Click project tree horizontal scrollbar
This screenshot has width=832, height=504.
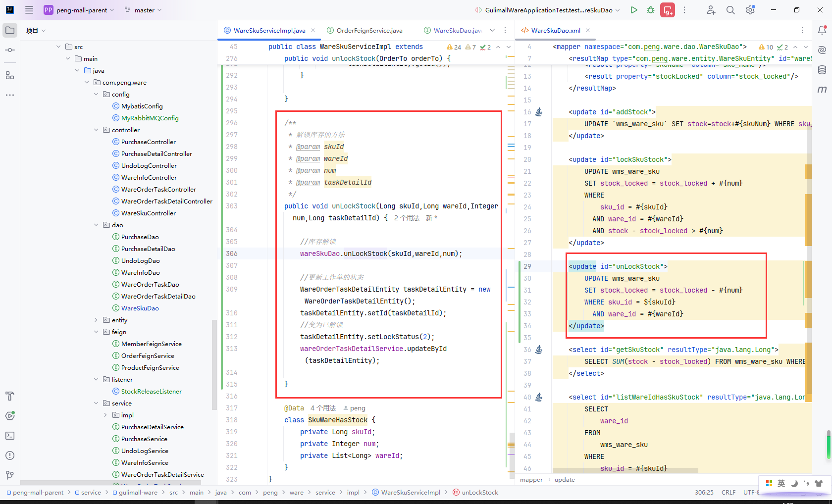click(x=110, y=483)
